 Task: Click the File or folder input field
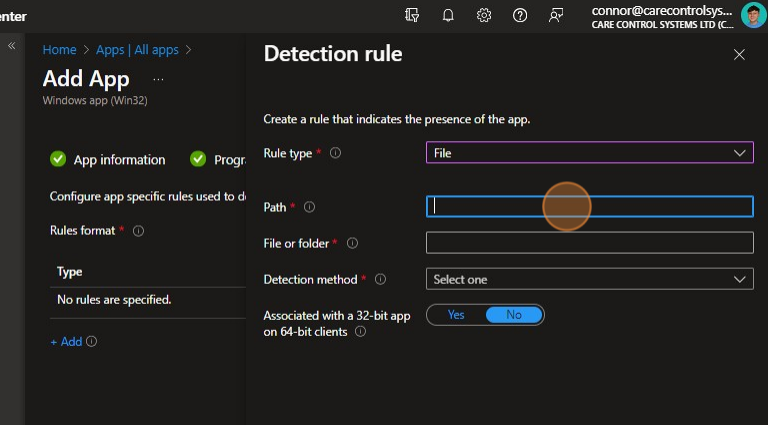pos(589,243)
